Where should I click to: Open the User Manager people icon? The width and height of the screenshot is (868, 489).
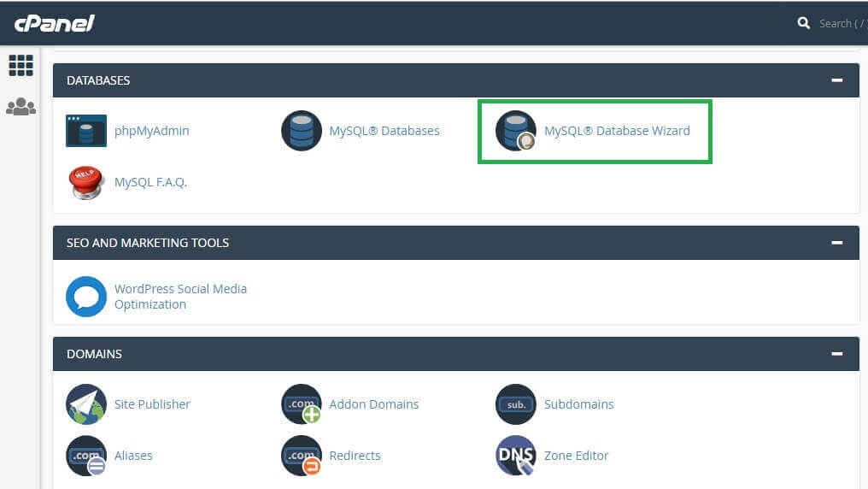[21, 106]
